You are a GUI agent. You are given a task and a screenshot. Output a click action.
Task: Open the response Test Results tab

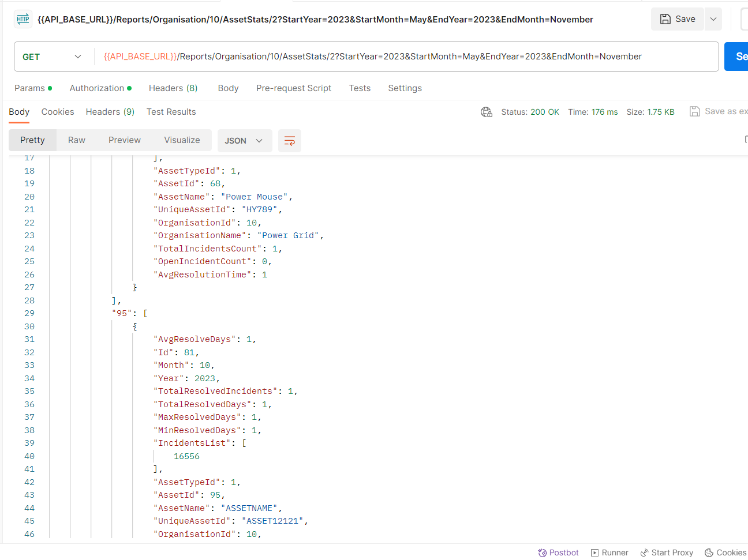(x=171, y=112)
